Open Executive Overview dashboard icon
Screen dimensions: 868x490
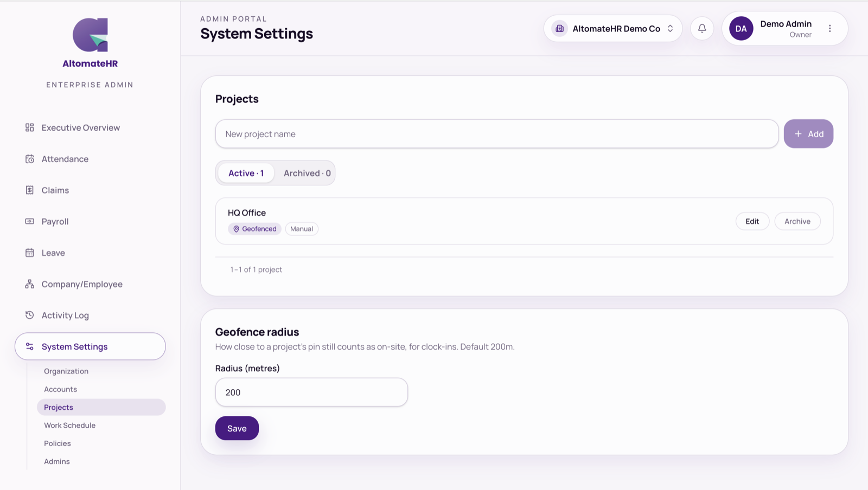[30, 127]
